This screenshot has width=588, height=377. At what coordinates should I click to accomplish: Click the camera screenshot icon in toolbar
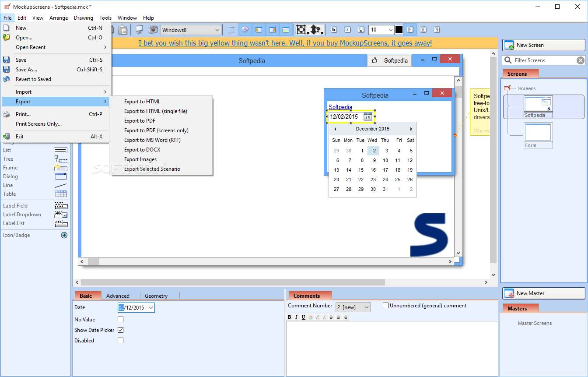click(153, 30)
